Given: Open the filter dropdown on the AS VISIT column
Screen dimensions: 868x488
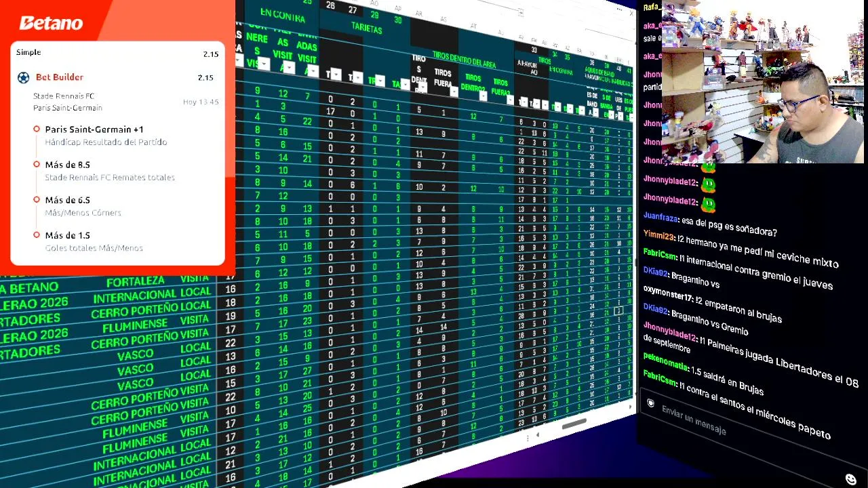Looking at the screenshot, I should pos(290,67).
